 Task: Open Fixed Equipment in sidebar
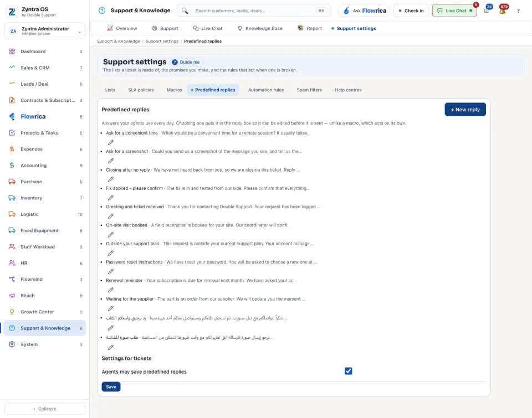45,230
